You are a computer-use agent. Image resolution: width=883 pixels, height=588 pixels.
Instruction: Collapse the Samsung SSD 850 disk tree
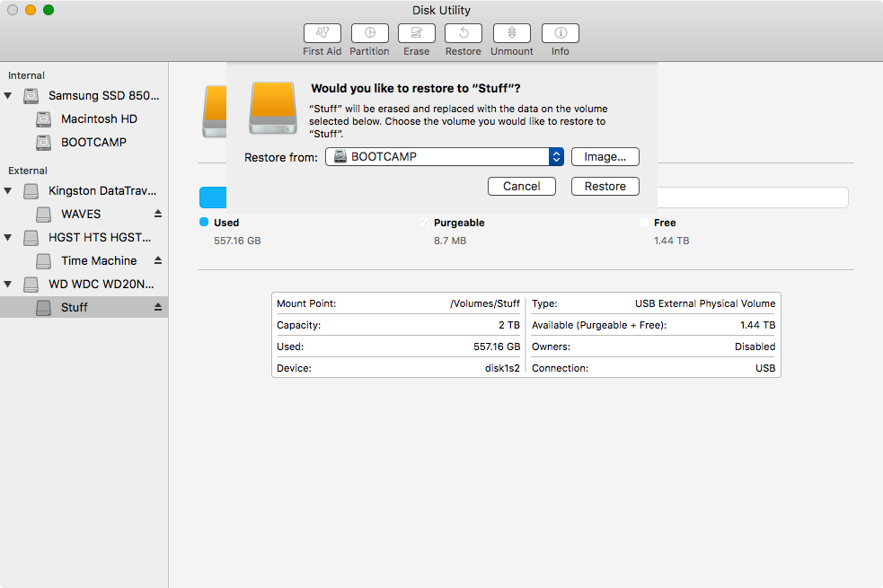click(8, 95)
